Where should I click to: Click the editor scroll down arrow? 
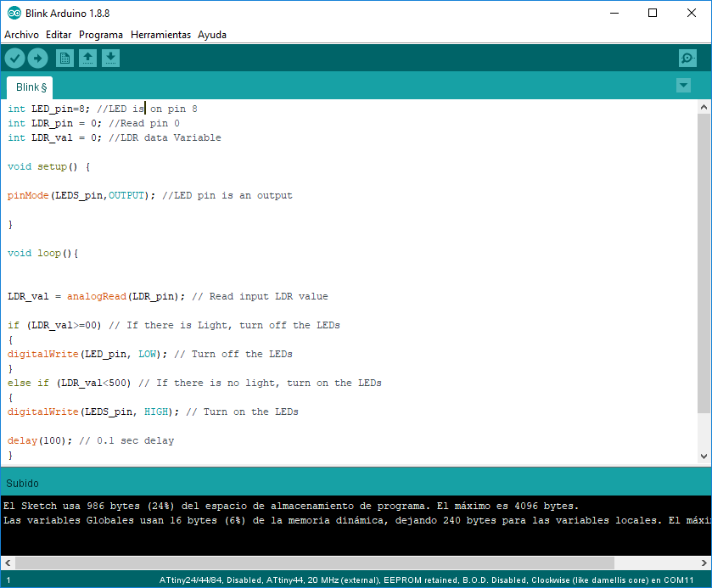pyautogui.click(x=704, y=456)
